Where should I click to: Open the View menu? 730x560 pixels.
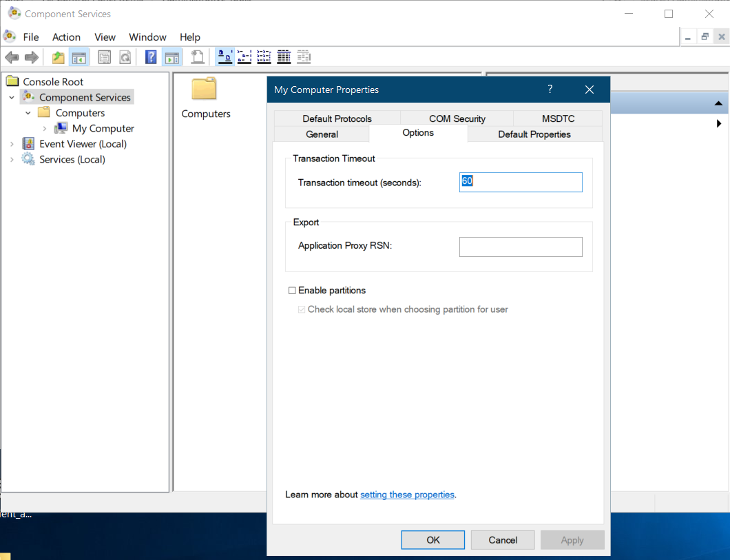pyautogui.click(x=105, y=37)
